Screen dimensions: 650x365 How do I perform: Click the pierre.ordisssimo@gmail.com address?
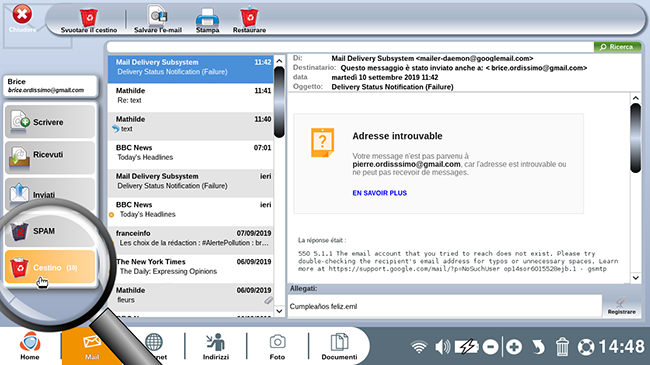406,164
